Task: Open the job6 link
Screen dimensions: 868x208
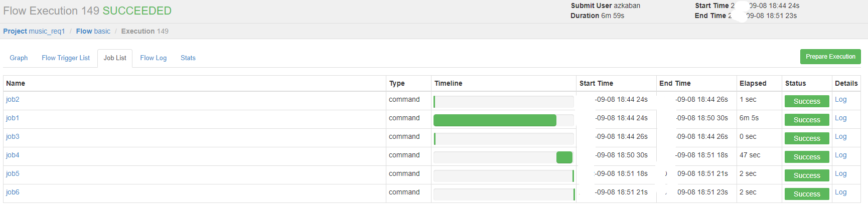Action: (13, 192)
